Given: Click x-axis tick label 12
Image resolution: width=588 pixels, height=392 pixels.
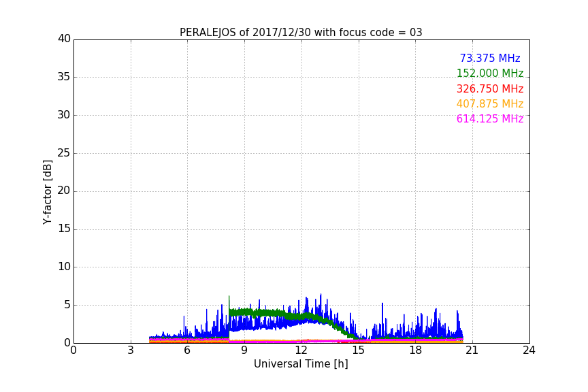Looking at the screenshot, I should 301,350.
